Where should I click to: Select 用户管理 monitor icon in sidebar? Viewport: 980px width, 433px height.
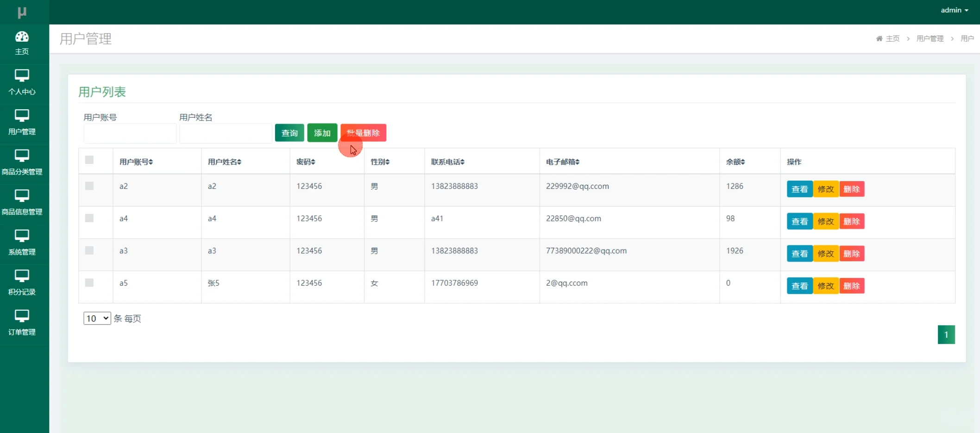pyautogui.click(x=22, y=116)
